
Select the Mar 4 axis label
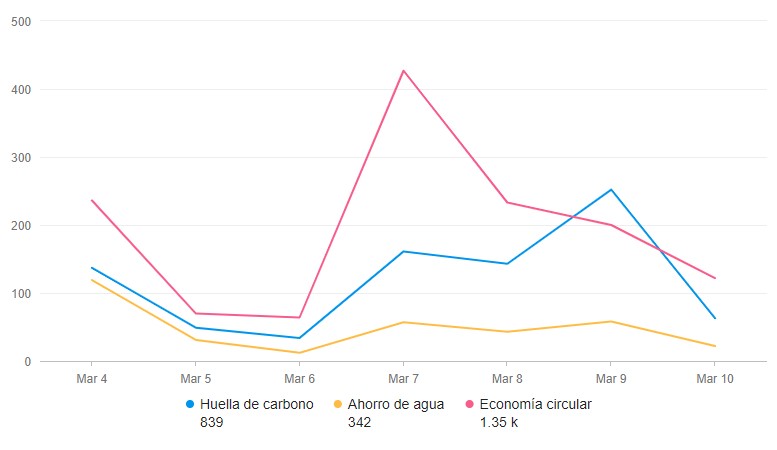pyautogui.click(x=92, y=378)
